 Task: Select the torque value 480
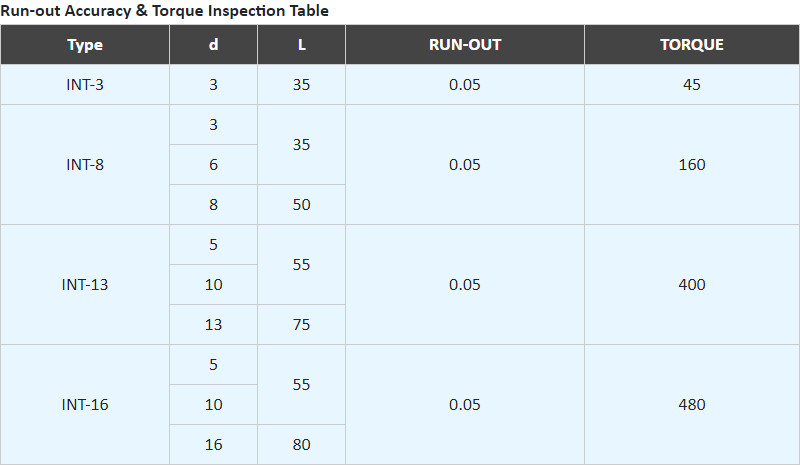coord(691,405)
